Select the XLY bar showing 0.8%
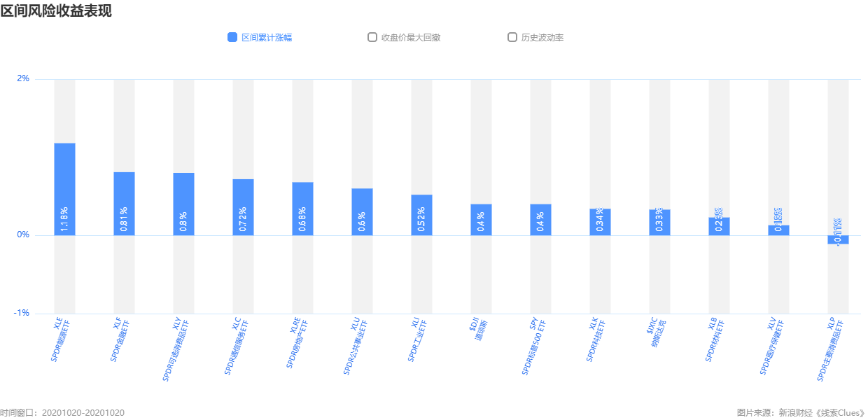 183,204
